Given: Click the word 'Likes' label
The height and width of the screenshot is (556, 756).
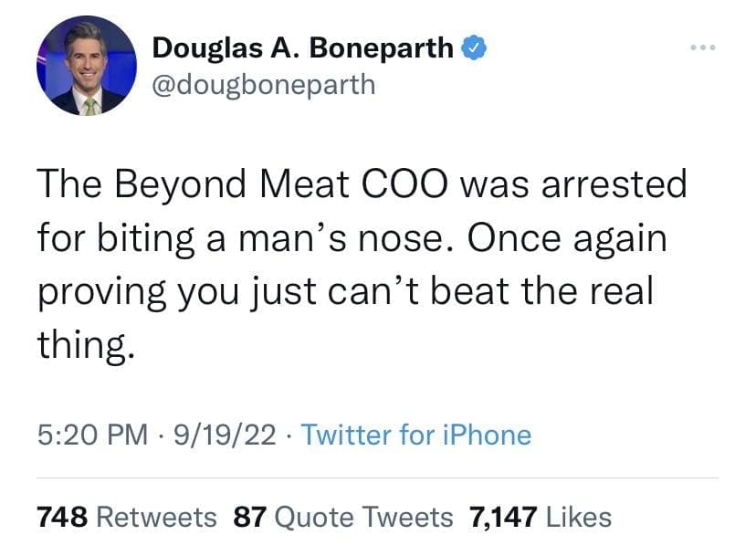Looking at the screenshot, I should pos(578,517).
